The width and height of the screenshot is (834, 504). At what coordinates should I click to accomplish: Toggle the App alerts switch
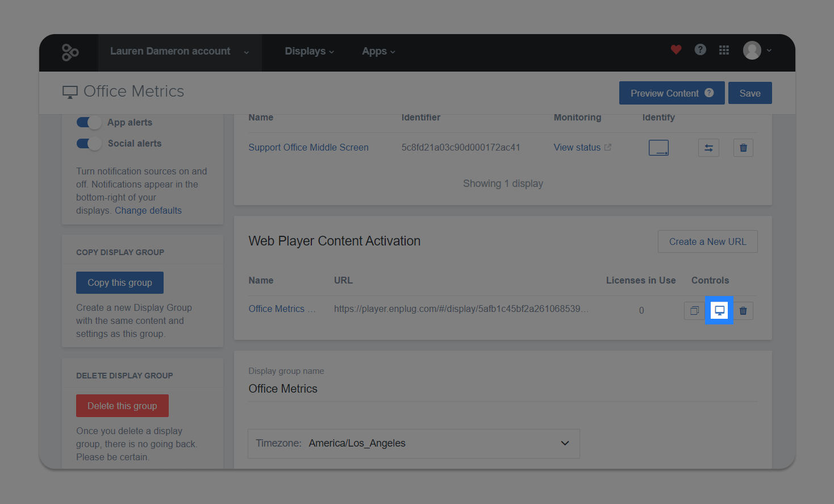89,122
